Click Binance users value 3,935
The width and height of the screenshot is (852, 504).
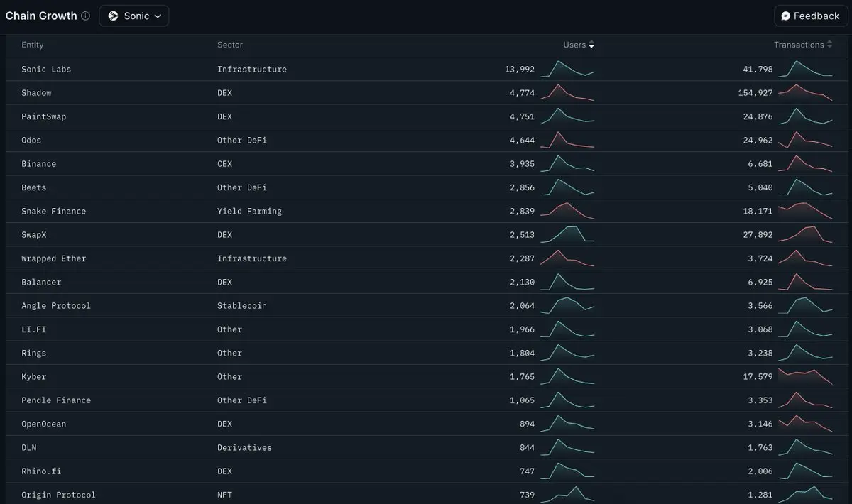(x=522, y=164)
